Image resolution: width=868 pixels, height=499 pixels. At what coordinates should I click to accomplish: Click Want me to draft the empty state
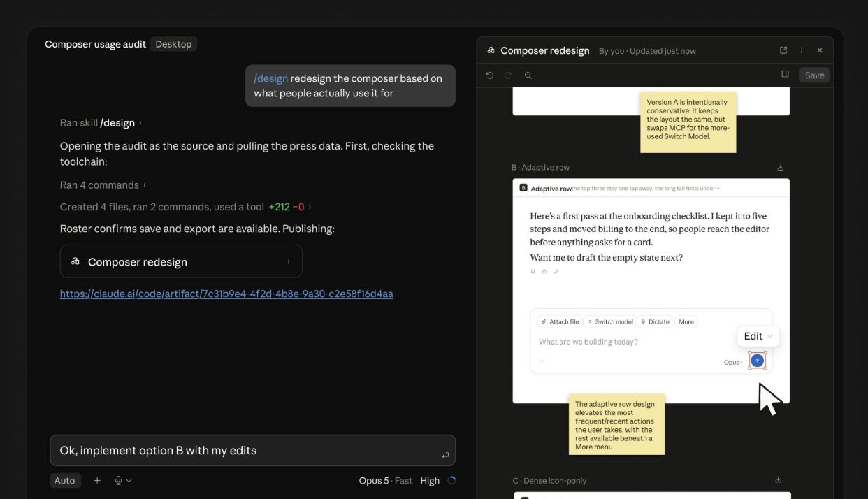606,257
